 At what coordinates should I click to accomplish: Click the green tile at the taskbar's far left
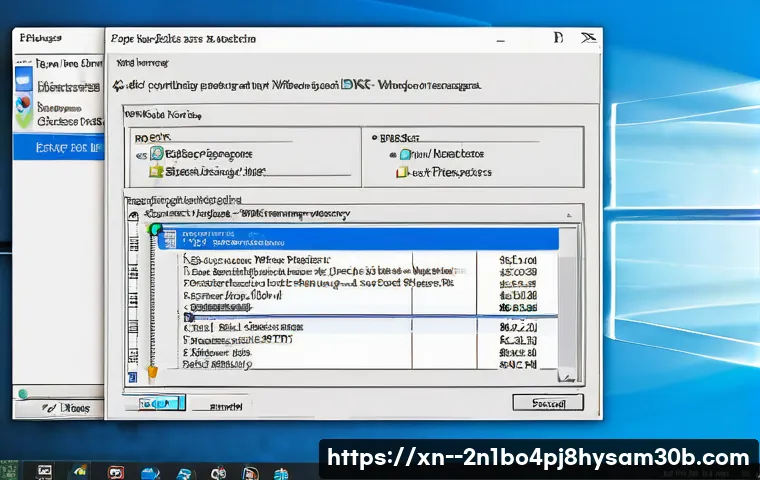(x=8, y=470)
